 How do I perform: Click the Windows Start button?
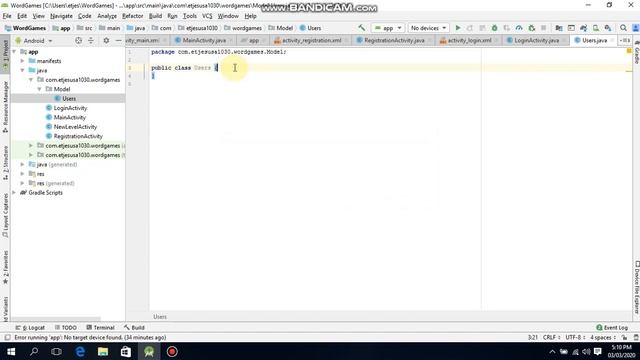[x=11, y=351]
